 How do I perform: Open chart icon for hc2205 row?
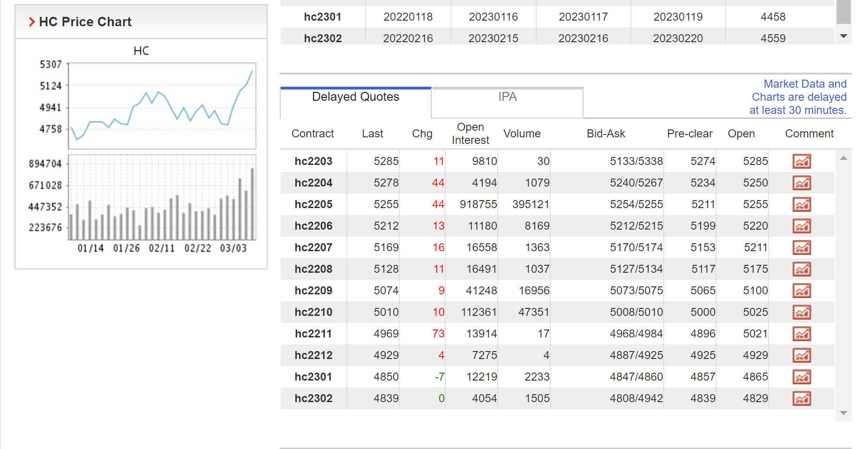point(801,204)
